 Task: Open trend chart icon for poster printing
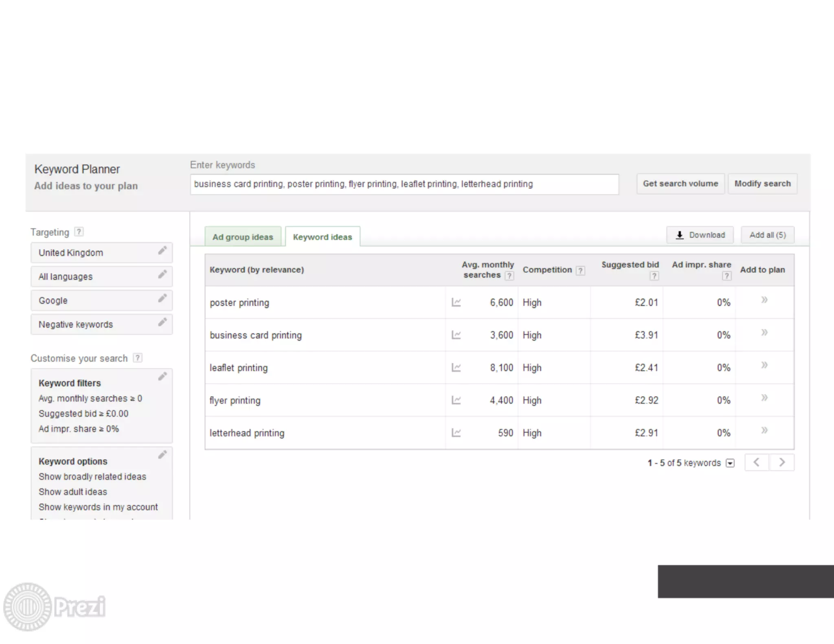tap(456, 302)
